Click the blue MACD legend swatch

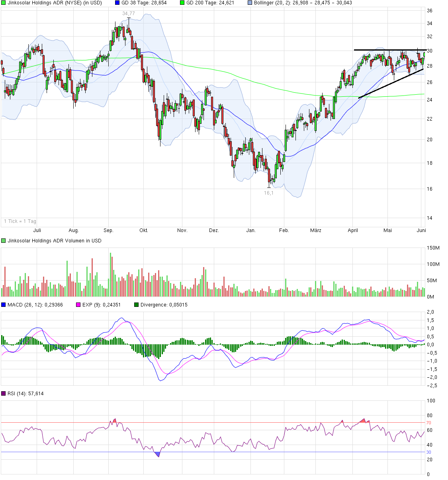tap(4, 305)
